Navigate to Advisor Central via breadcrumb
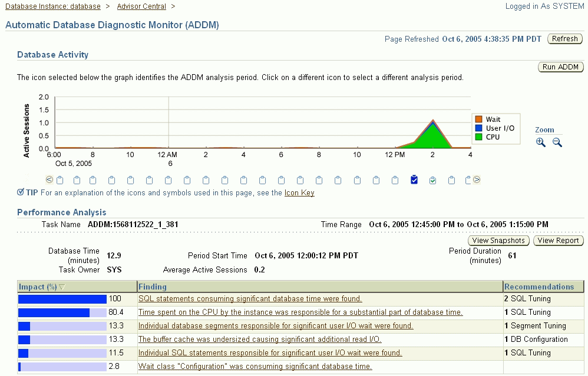 (x=141, y=6)
